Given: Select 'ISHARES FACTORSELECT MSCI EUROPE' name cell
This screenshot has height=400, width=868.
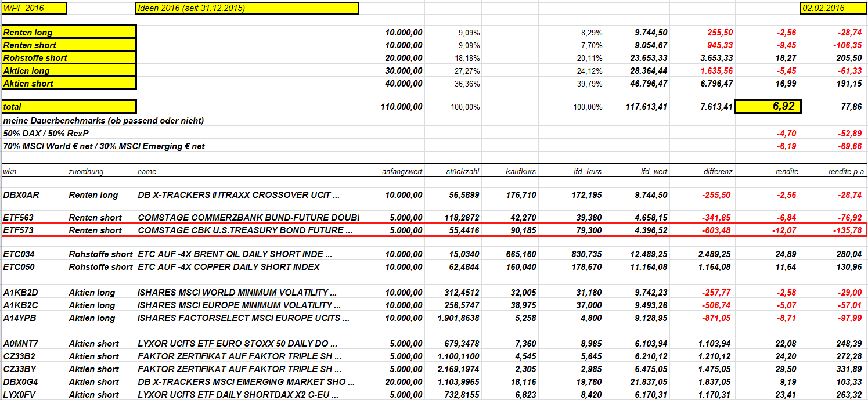Looking at the screenshot, I should pyautogui.click(x=243, y=318).
